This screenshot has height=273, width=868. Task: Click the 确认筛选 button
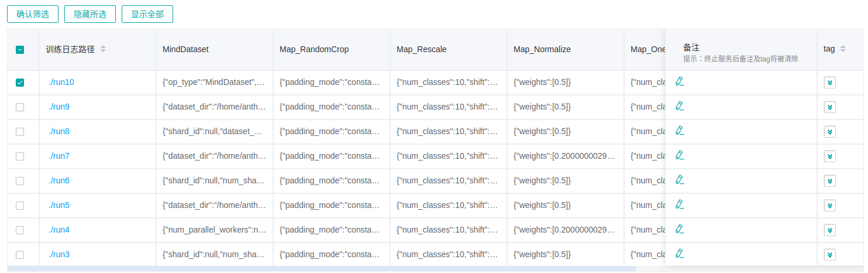click(x=33, y=14)
